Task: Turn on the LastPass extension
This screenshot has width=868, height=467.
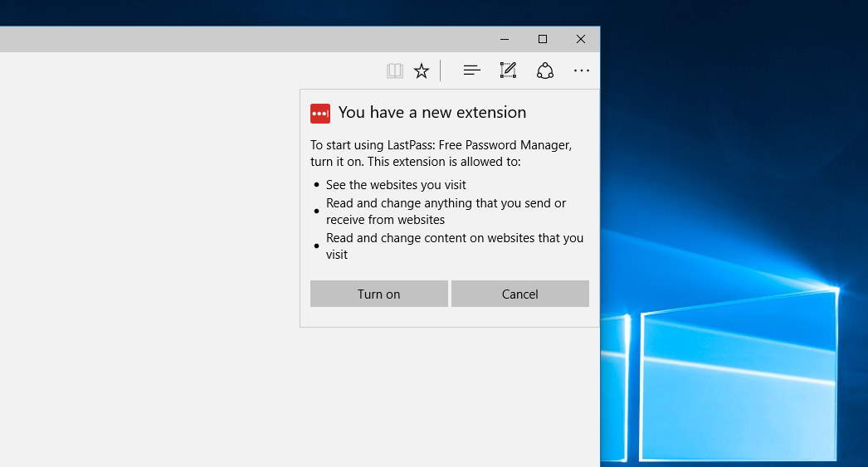Action: pyautogui.click(x=378, y=294)
